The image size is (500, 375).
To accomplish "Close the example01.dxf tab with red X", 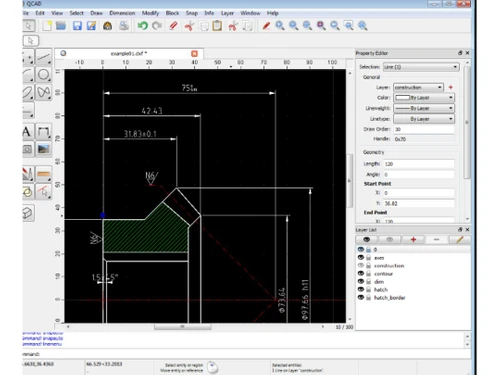I will coord(195,53).
